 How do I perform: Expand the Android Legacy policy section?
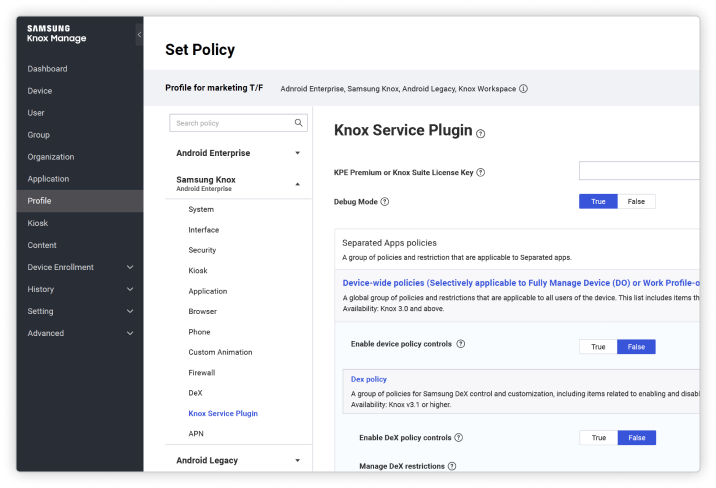[297, 460]
